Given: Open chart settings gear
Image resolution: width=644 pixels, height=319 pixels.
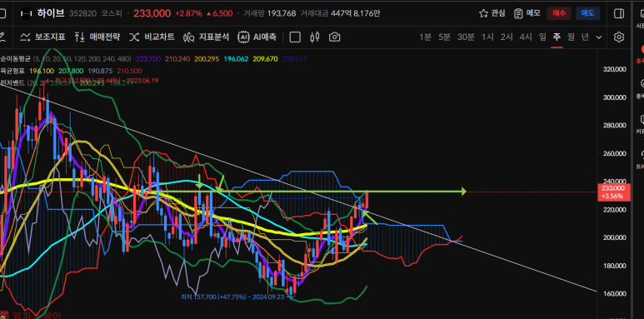Looking at the screenshot, I should 618,37.
